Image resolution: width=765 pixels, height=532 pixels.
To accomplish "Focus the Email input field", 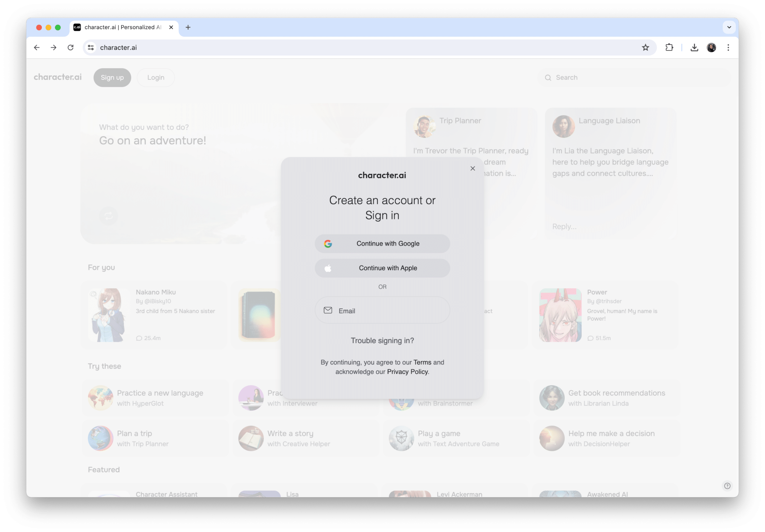I will point(382,310).
